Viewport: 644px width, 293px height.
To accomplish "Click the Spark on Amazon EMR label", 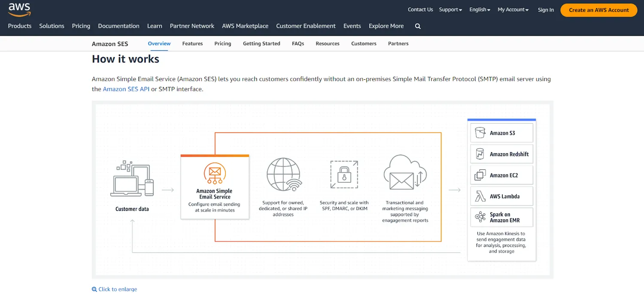I will [504, 217].
